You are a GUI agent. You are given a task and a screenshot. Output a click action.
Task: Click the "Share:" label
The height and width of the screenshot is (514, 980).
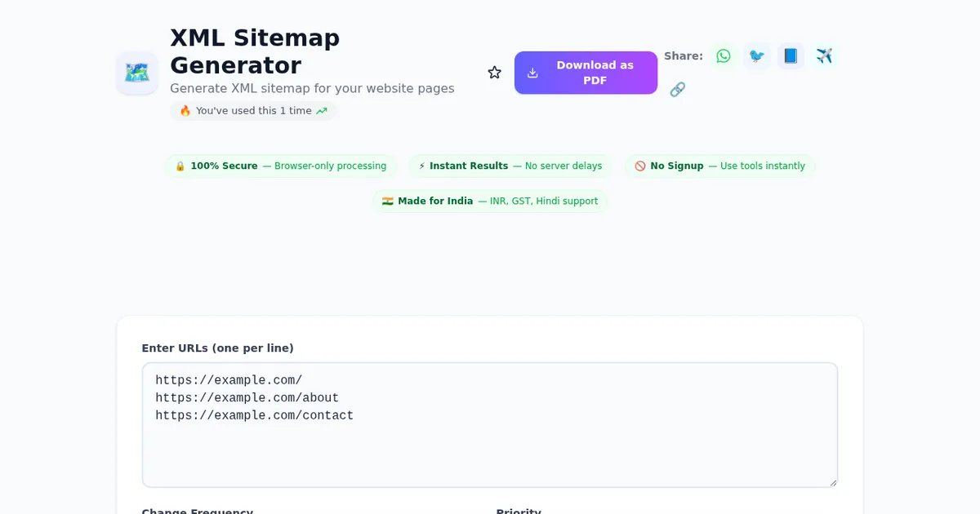[683, 55]
